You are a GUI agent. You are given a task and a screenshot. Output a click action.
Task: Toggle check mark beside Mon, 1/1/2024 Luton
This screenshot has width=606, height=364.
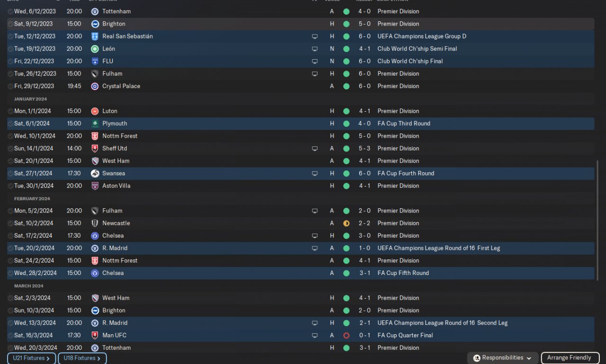pos(10,111)
